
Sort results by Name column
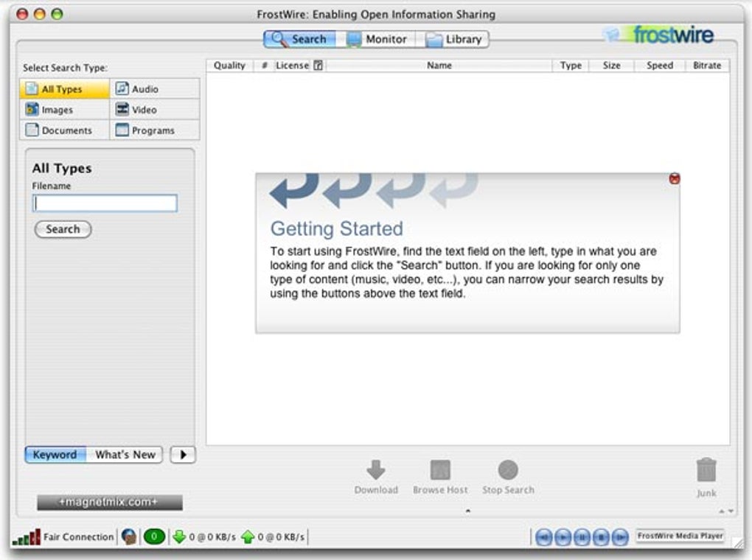pyautogui.click(x=439, y=66)
